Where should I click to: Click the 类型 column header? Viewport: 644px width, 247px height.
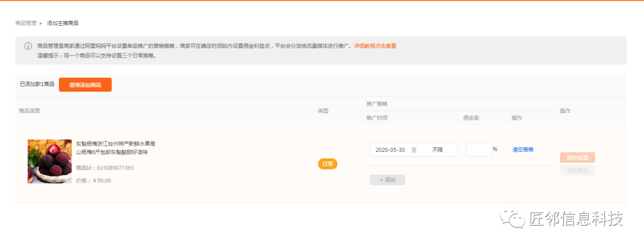pyautogui.click(x=323, y=111)
